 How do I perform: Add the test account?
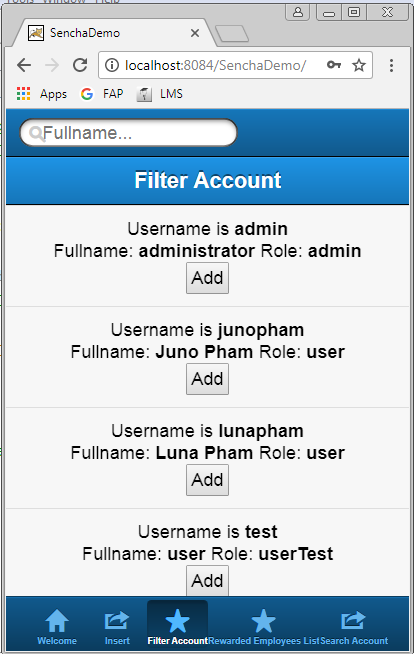[207, 580]
